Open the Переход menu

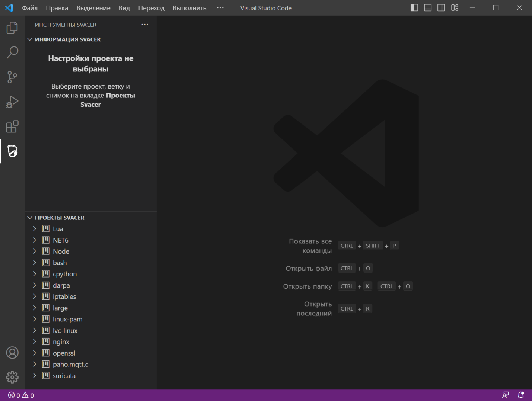pyautogui.click(x=151, y=8)
